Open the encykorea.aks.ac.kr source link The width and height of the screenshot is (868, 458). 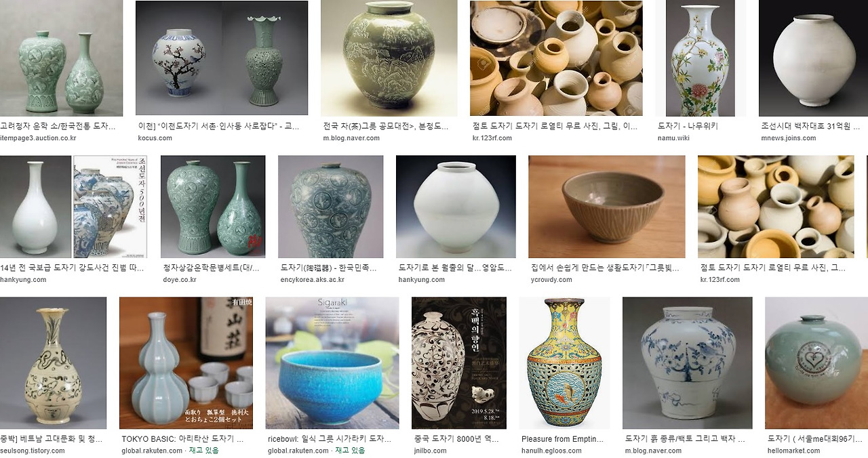pyautogui.click(x=313, y=280)
